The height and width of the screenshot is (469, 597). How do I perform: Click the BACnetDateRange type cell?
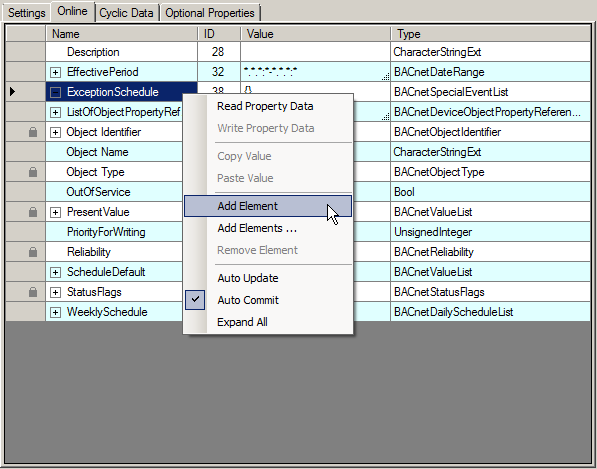click(490, 72)
